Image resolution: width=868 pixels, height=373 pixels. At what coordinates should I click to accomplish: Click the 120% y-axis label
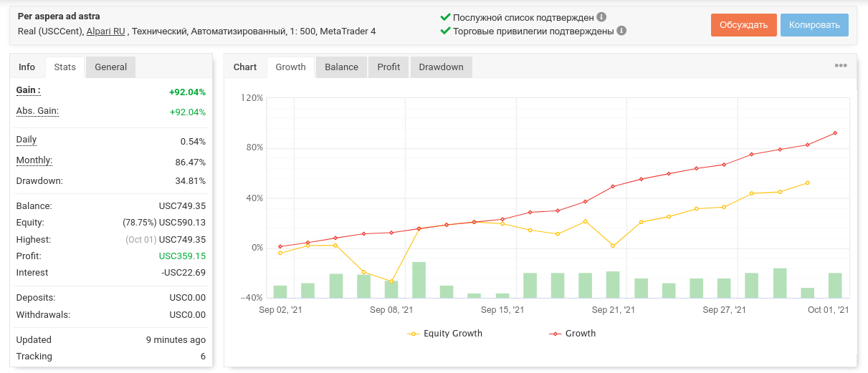point(253,98)
